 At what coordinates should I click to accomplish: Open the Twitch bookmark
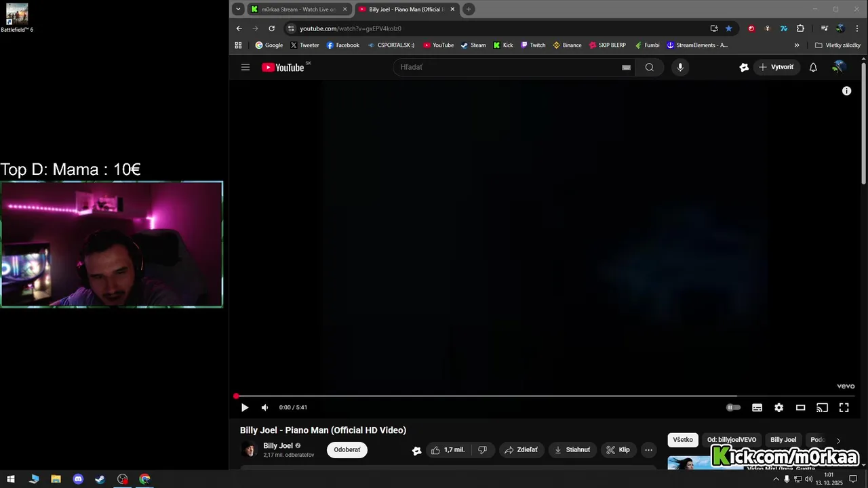pyautogui.click(x=533, y=45)
